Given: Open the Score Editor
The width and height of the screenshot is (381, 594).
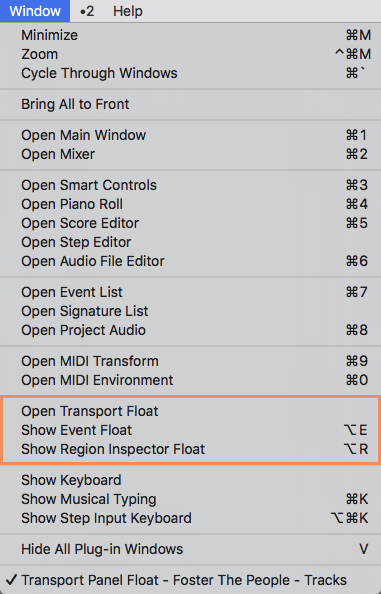Looking at the screenshot, I should [x=190, y=223].
